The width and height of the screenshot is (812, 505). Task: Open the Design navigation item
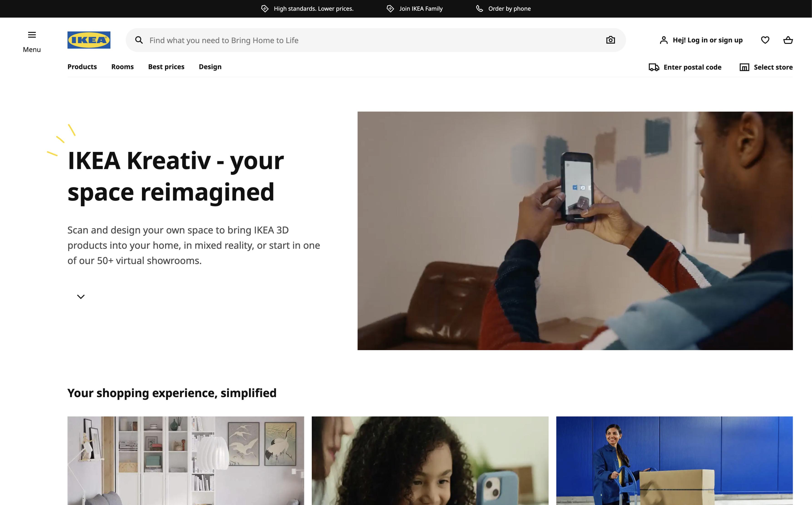pos(210,67)
